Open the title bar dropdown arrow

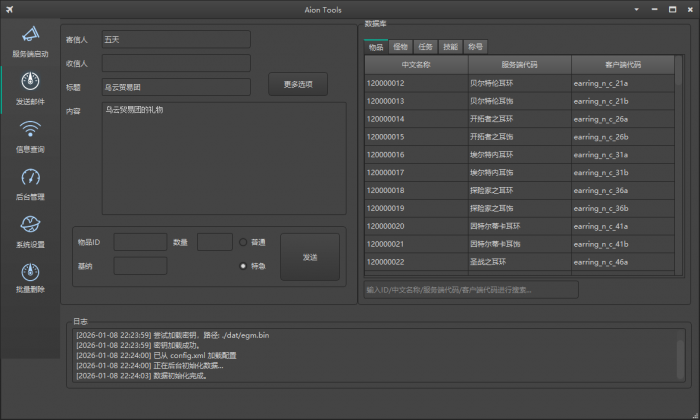(x=637, y=9)
